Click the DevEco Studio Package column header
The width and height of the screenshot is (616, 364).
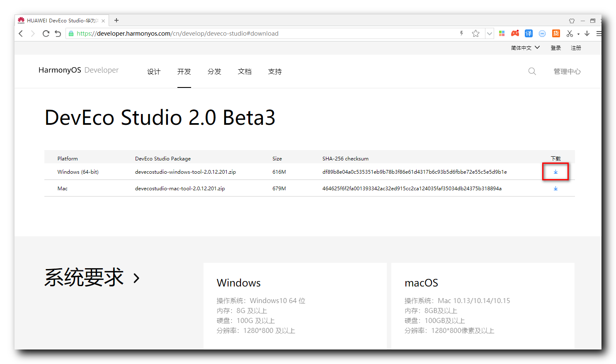click(163, 158)
